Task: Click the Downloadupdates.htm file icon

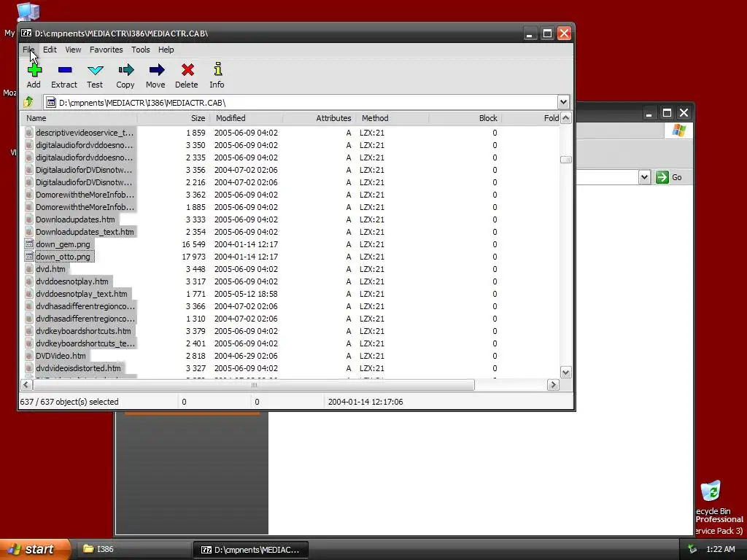Action: click(x=29, y=219)
